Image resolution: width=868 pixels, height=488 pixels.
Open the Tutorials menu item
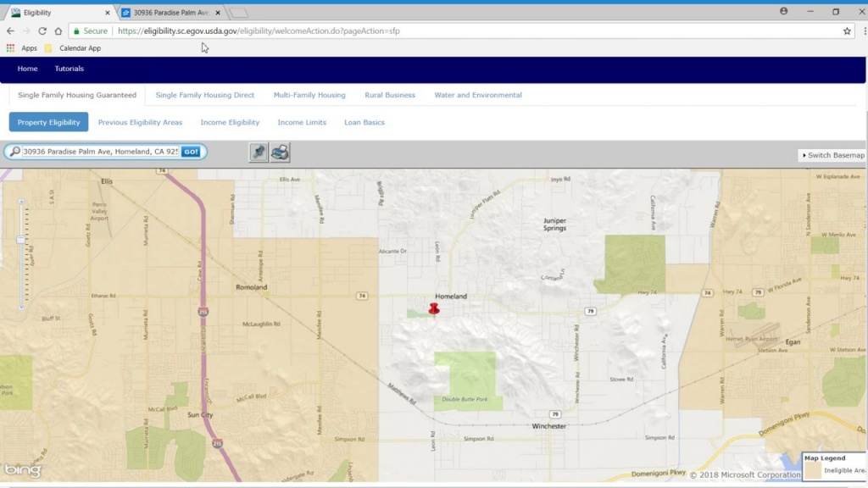point(70,69)
